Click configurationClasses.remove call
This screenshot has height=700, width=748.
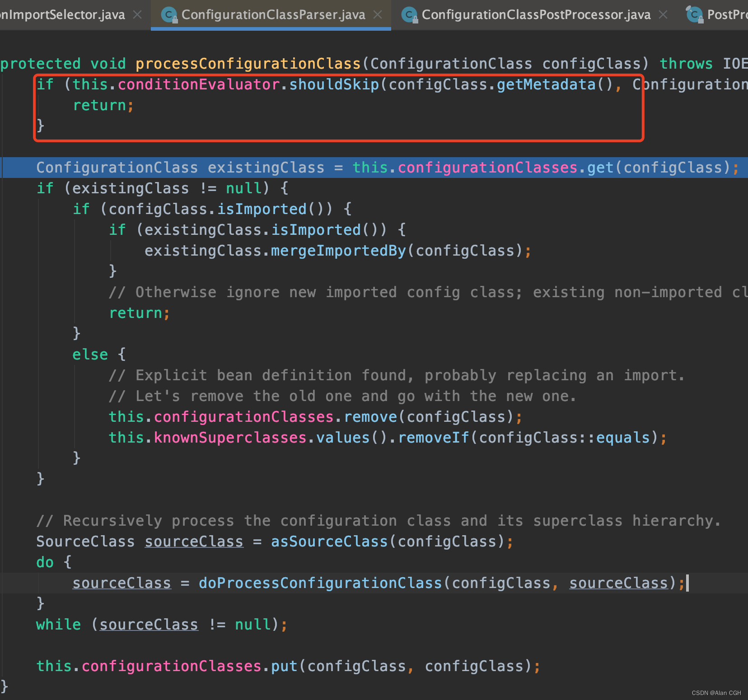tap(276, 417)
